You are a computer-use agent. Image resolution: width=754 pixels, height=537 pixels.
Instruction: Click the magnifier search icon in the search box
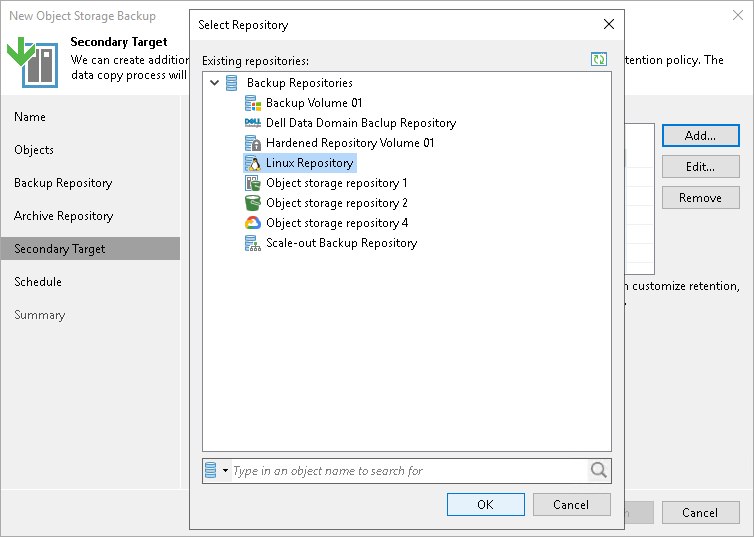click(599, 470)
